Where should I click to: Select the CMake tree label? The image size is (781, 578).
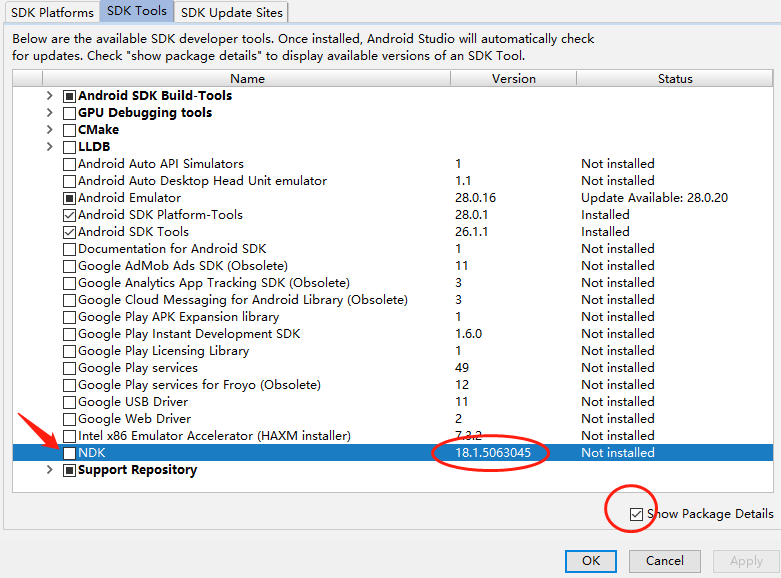[x=98, y=130]
